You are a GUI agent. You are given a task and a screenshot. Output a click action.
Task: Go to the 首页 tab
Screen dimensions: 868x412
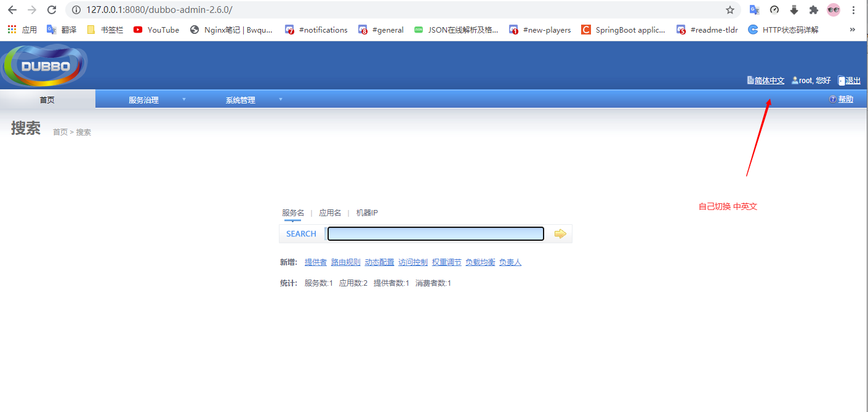tap(47, 100)
